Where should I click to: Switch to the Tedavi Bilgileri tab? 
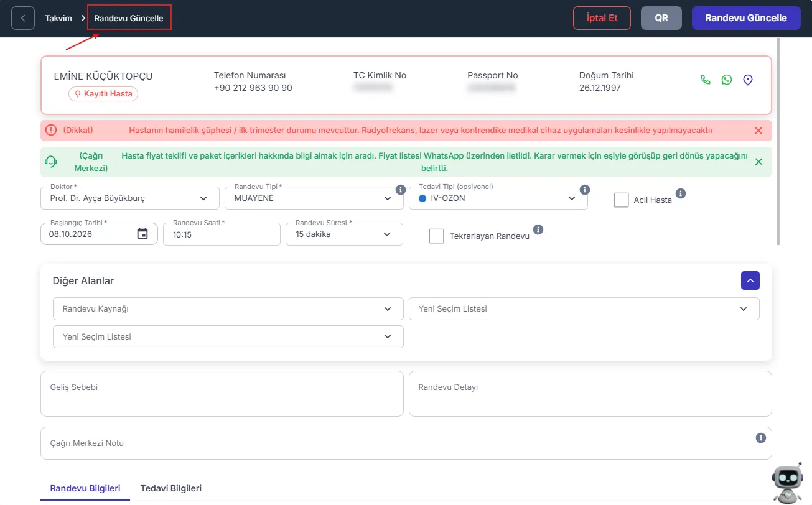(171, 488)
